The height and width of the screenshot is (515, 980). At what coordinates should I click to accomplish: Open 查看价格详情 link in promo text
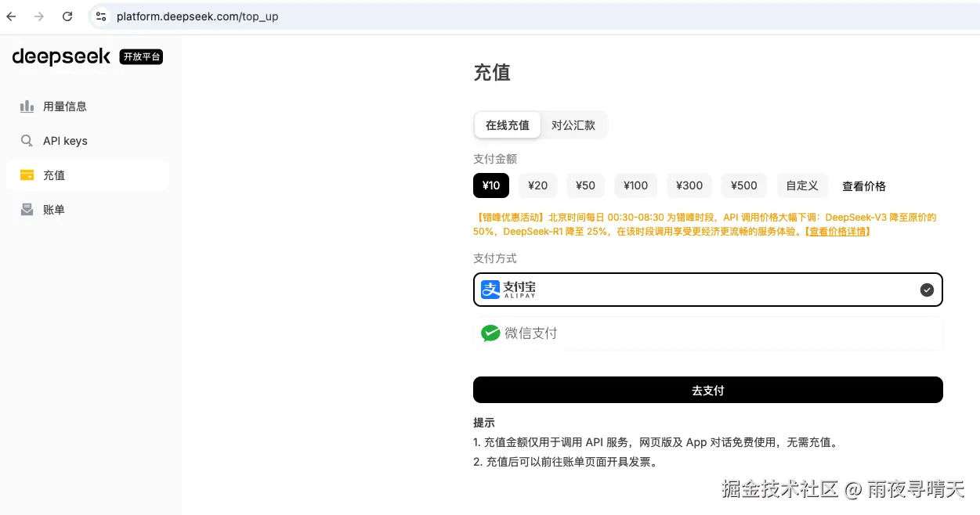(838, 232)
